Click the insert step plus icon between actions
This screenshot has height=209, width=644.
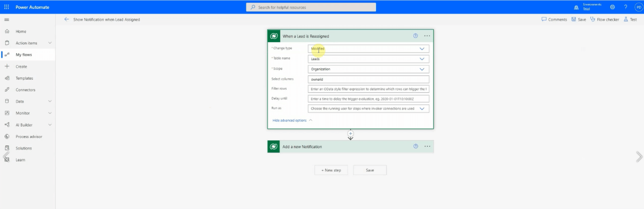pyautogui.click(x=350, y=134)
